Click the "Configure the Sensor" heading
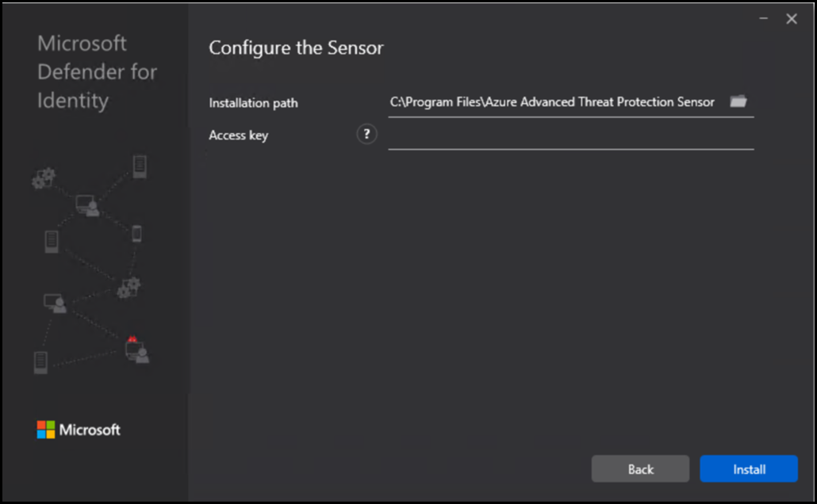 click(296, 48)
